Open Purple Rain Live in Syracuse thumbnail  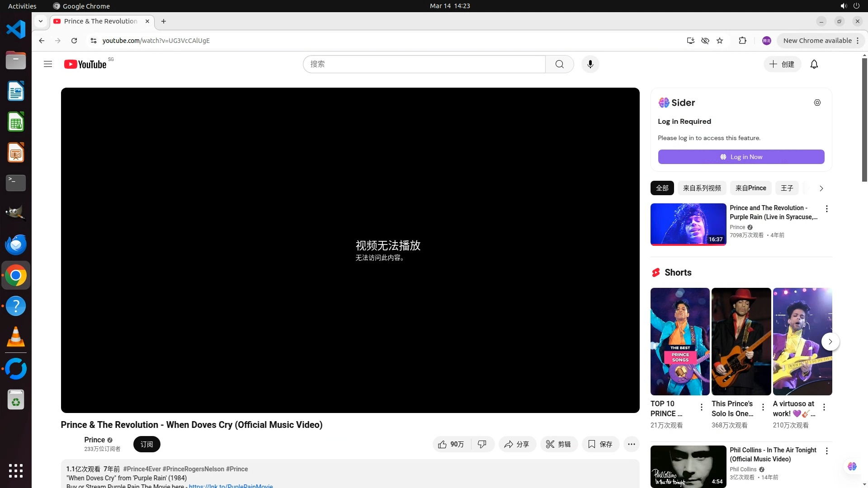pos(688,224)
